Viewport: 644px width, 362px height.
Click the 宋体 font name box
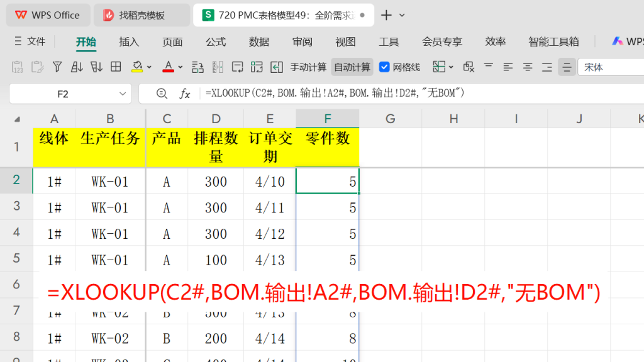[611, 67]
